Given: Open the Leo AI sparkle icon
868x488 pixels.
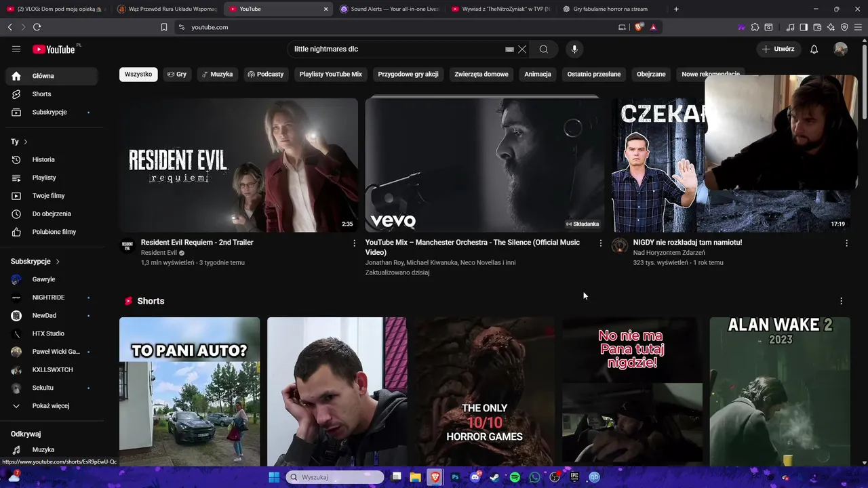Looking at the screenshot, I should point(831,27).
